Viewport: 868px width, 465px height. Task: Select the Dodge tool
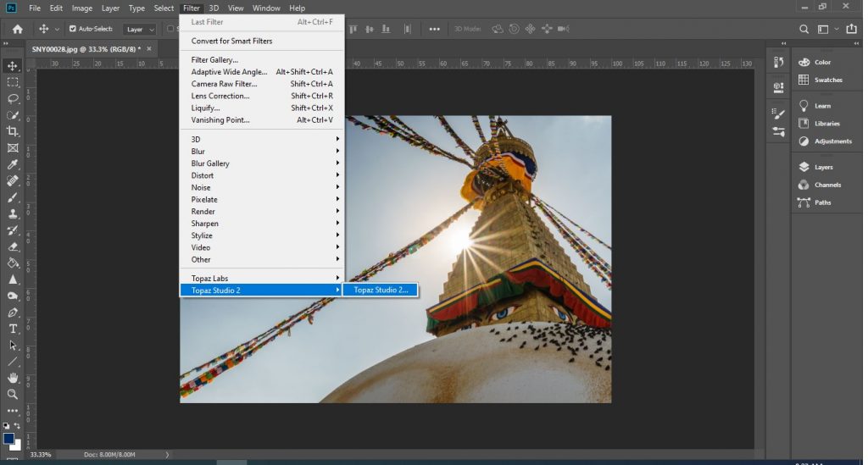tap(12, 296)
